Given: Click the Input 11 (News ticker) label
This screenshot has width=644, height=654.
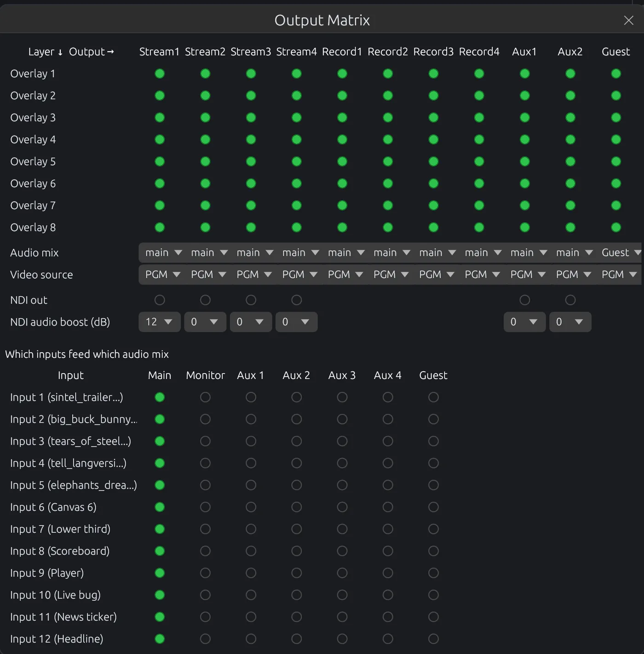Looking at the screenshot, I should [x=63, y=617].
